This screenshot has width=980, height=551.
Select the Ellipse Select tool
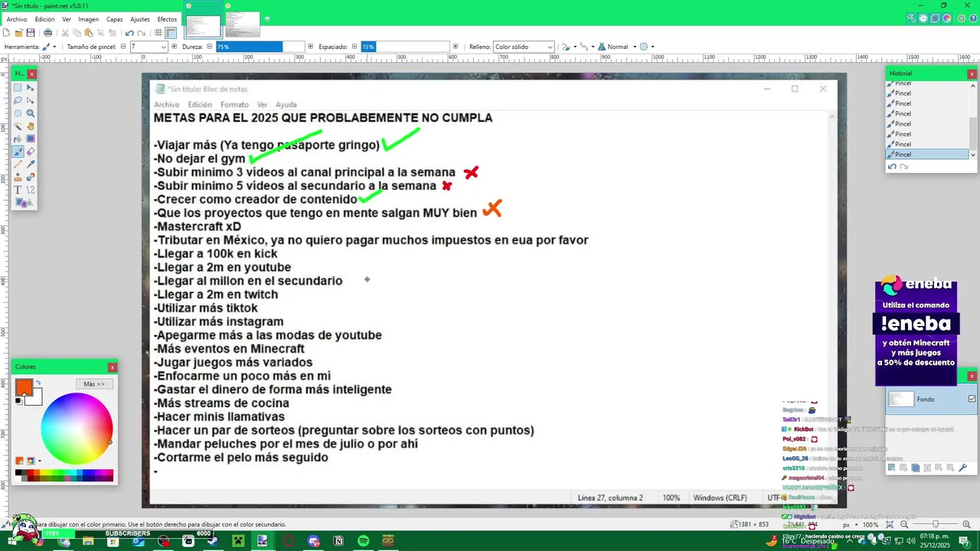18,113
